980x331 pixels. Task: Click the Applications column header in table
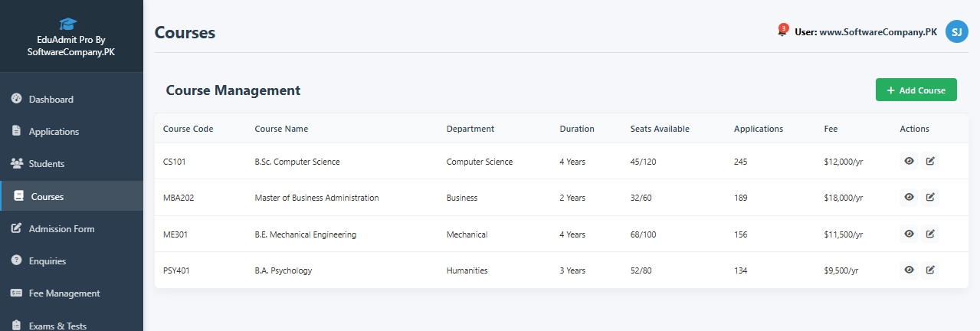point(759,129)
